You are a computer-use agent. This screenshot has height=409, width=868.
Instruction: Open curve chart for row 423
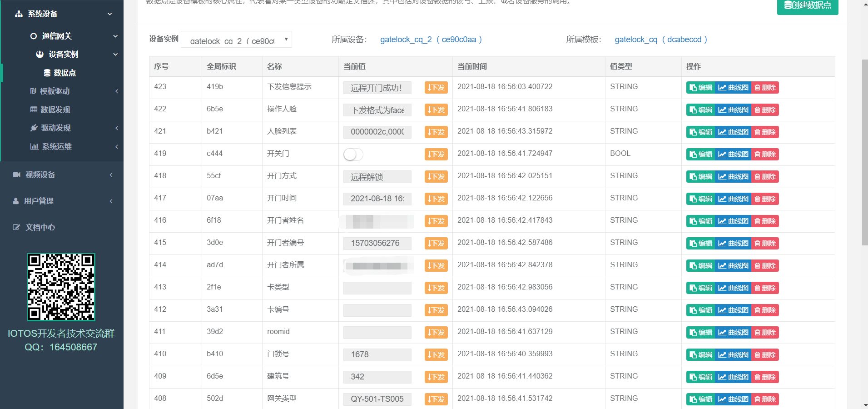tap(733, 88)
